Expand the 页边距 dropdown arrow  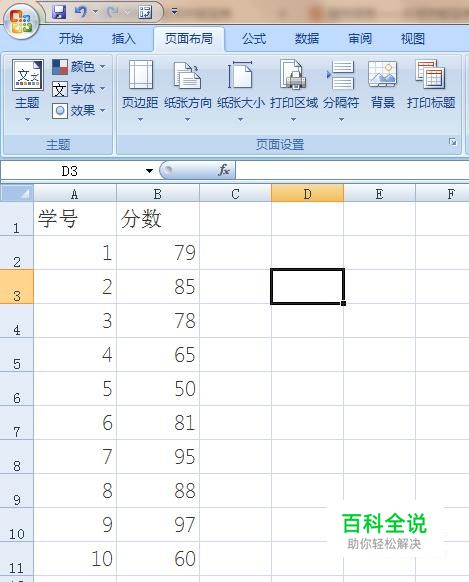click(140, 120)
